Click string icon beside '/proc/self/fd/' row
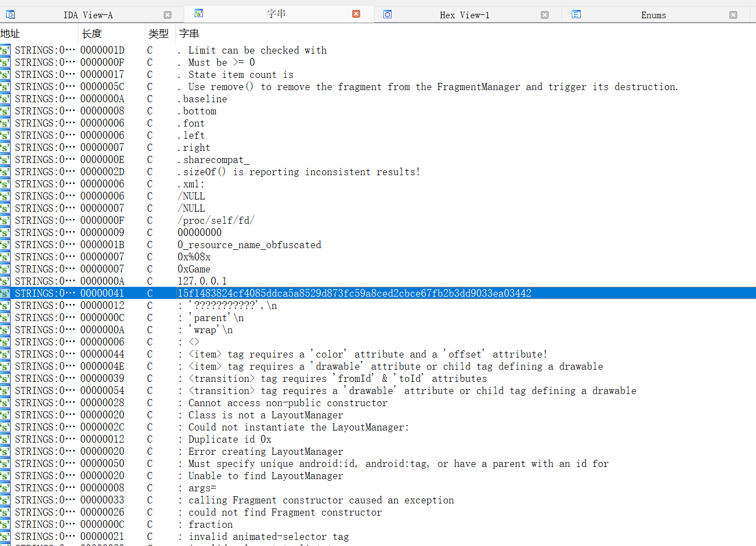Screen dimensions: 756x546 click(6, 221)
